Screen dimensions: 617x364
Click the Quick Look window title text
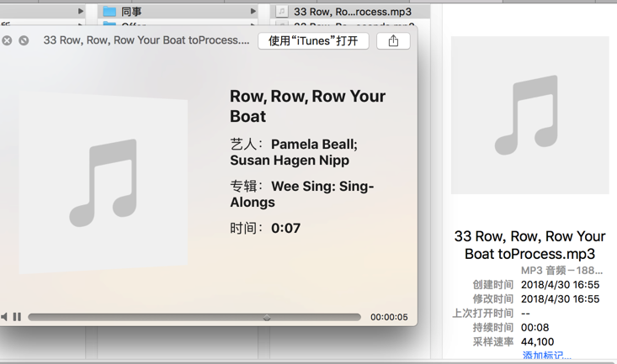tap(146, 40)
